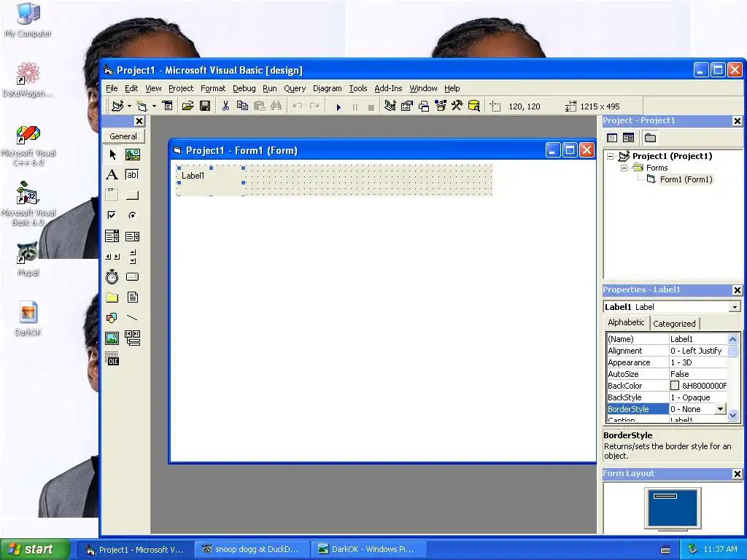Click the Find binoculars icon
Image resolution: width=747 pixels, height=560 pixels.
[x=276, y=106]
